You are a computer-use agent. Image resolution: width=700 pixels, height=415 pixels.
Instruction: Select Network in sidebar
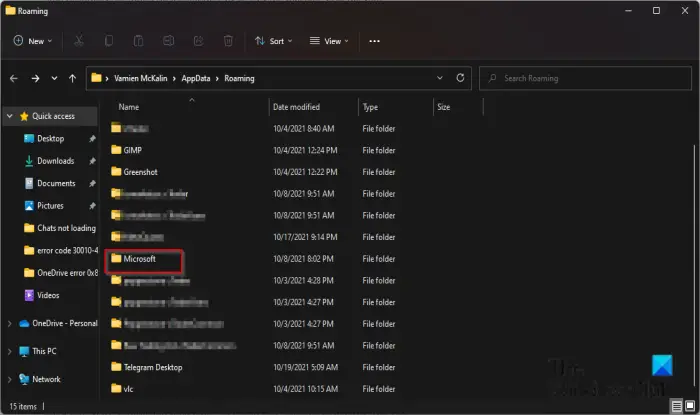pyautogui.click(x=46, y=379)
